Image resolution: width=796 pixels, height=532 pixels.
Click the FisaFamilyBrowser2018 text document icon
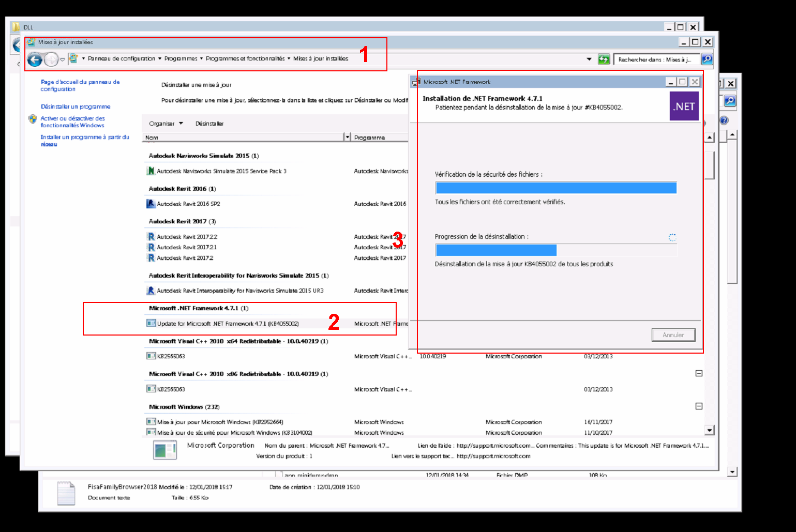66,493
